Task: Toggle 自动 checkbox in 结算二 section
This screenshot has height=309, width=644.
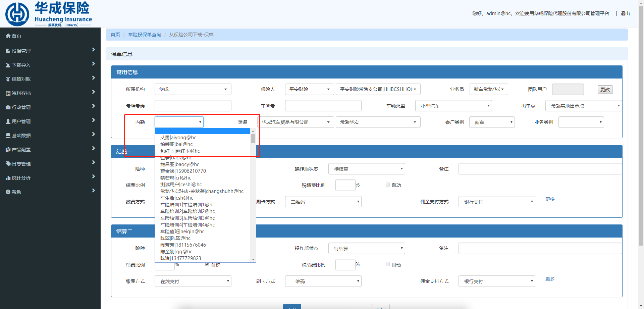Action: (x=388, y=264)
